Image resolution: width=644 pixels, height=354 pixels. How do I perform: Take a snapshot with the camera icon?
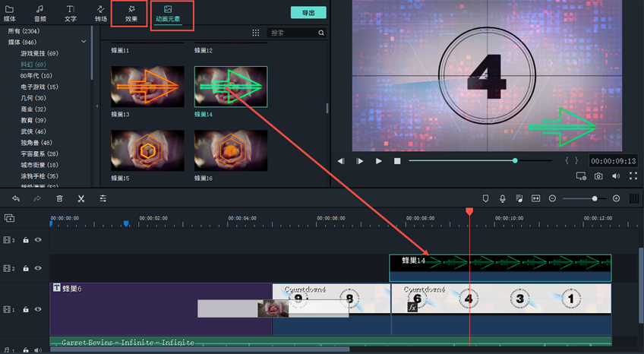tap(598, 176)
